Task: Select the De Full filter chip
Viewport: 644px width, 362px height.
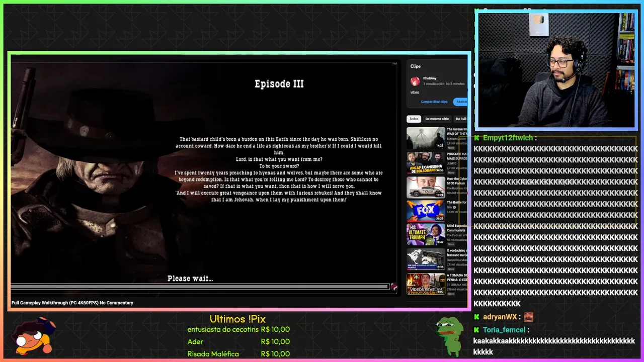Action: point(460,119)
